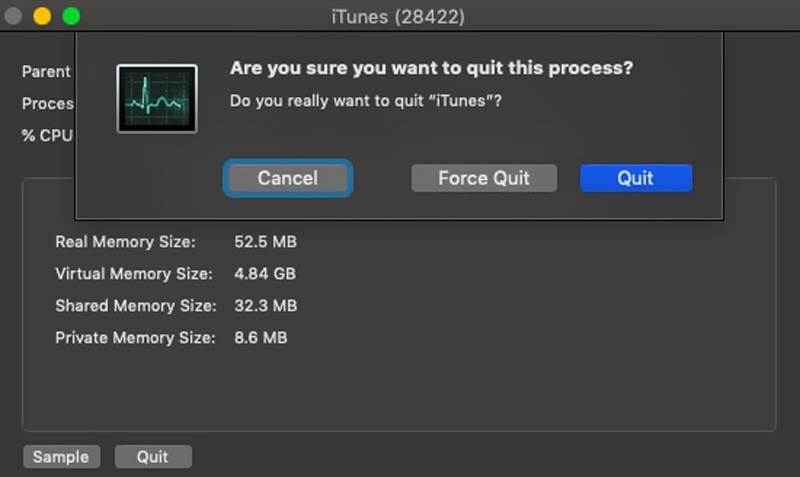Screen dimensions: 800x477
Task: Click the 52.5 MB real memory value
Action: pyautogui.click(x=265, y=242)
